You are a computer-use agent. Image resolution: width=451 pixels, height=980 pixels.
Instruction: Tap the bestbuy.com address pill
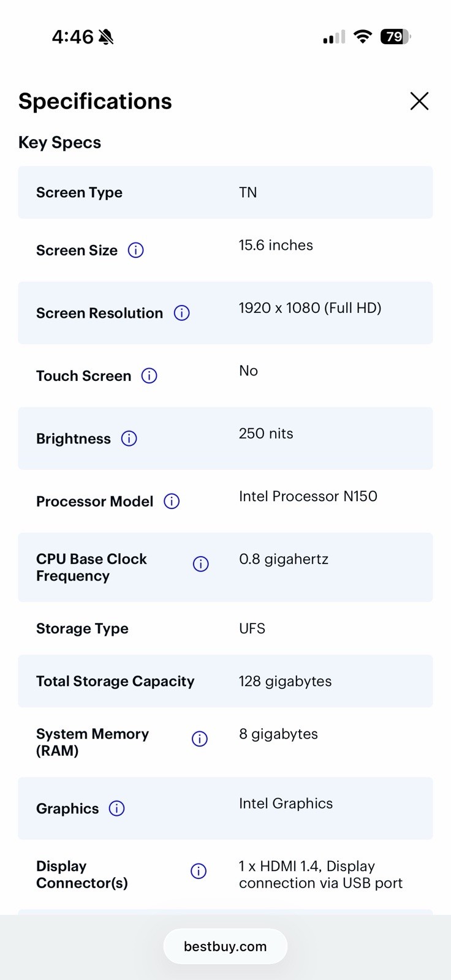(x=225, y=946)
